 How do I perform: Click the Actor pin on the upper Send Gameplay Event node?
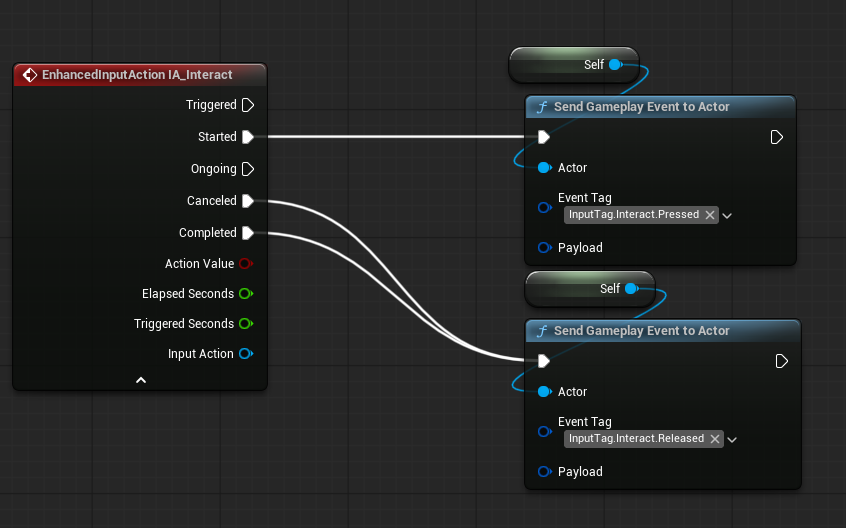pyautogui.click(x=544, y=168)
